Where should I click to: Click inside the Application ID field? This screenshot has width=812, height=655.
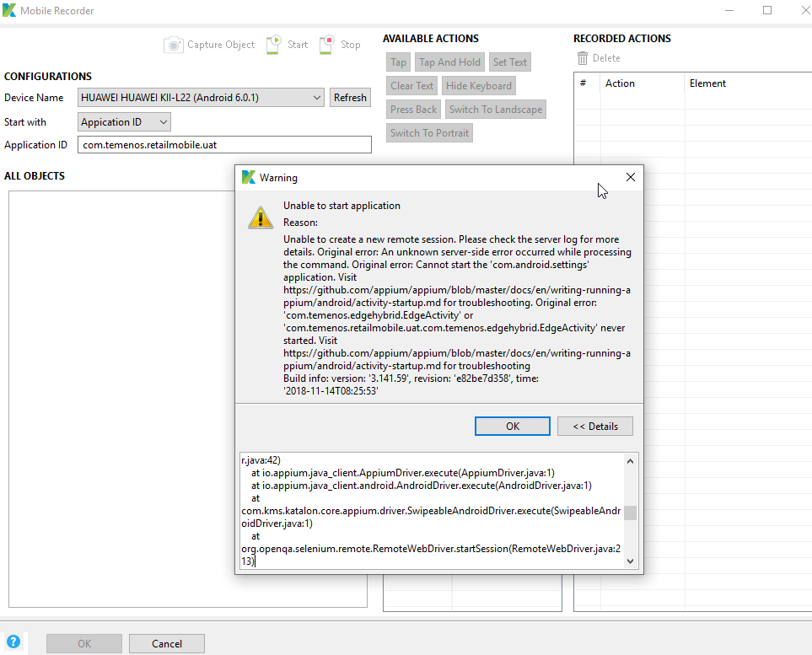[223, 144]
